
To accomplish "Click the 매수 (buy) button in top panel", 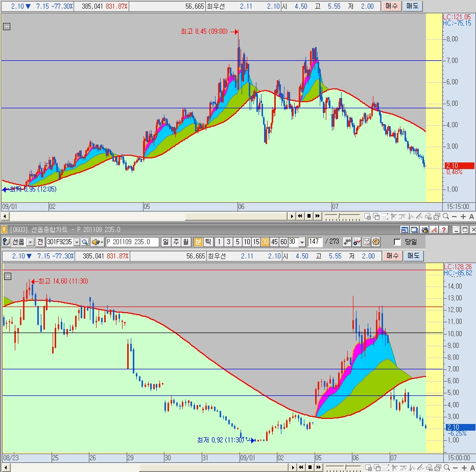I will (x=392, y=6).
